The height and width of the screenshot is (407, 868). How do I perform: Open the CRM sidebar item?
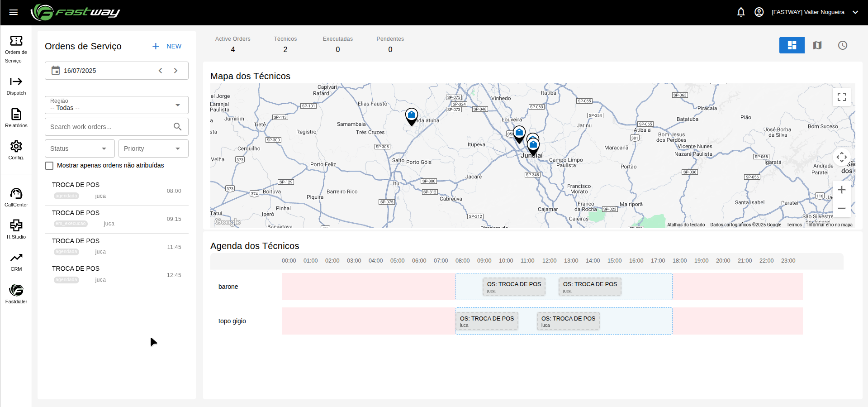tap(16, 262)
